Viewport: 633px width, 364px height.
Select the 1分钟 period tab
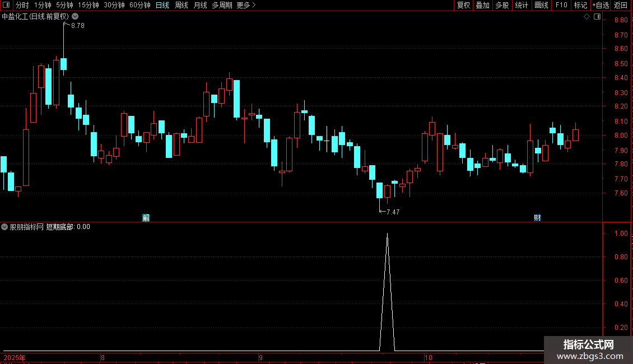pos(43,5)
